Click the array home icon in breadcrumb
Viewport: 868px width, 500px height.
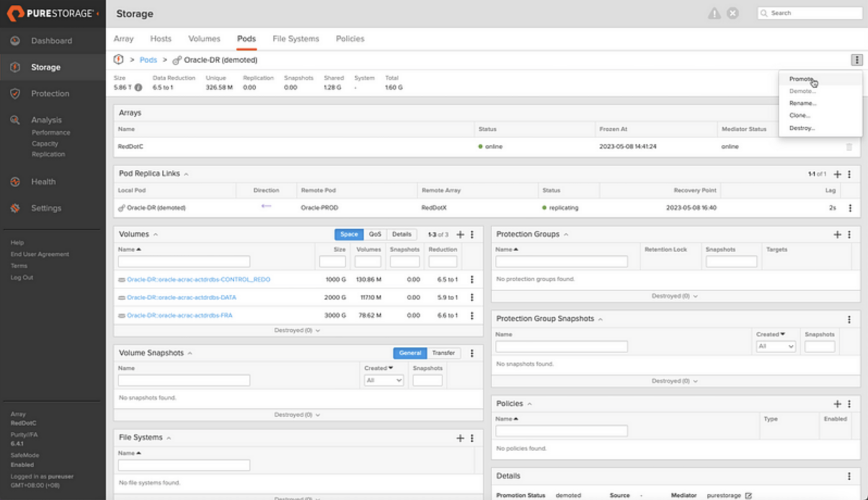click(x=118, y=59)
